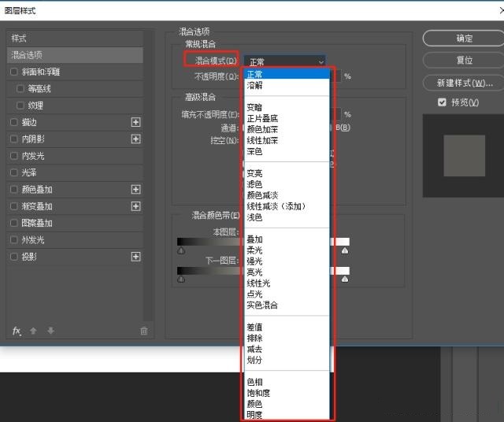Select 深色 blend mode
This screenshot has width=504, height=422.
coord(287,151)
